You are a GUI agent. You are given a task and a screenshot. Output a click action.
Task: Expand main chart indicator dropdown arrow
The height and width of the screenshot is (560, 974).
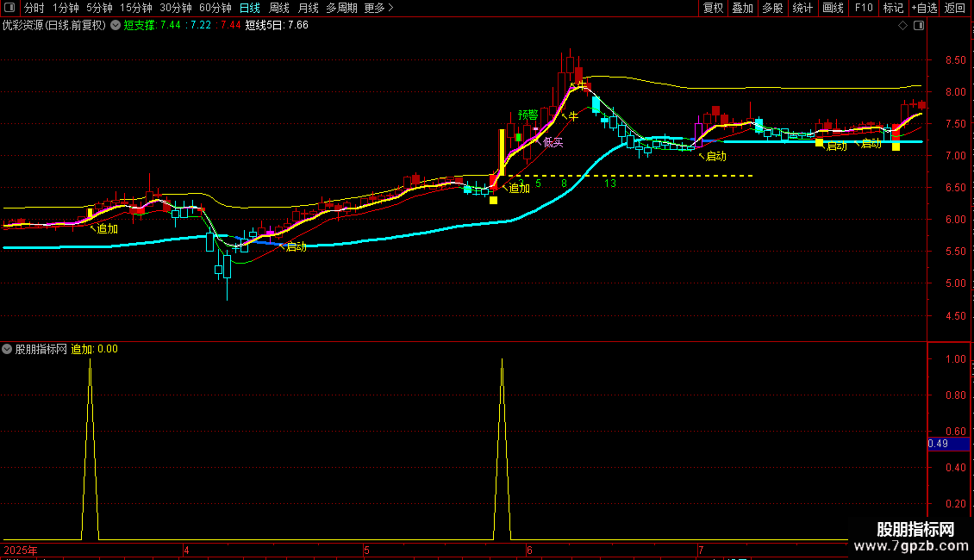point(116,26)
